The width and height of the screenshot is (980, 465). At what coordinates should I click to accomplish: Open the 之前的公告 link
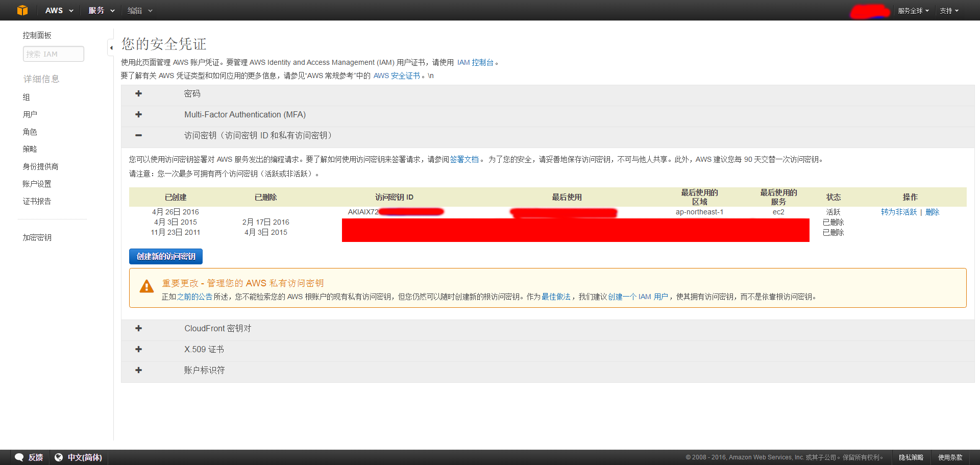click(x=194, y=297)
